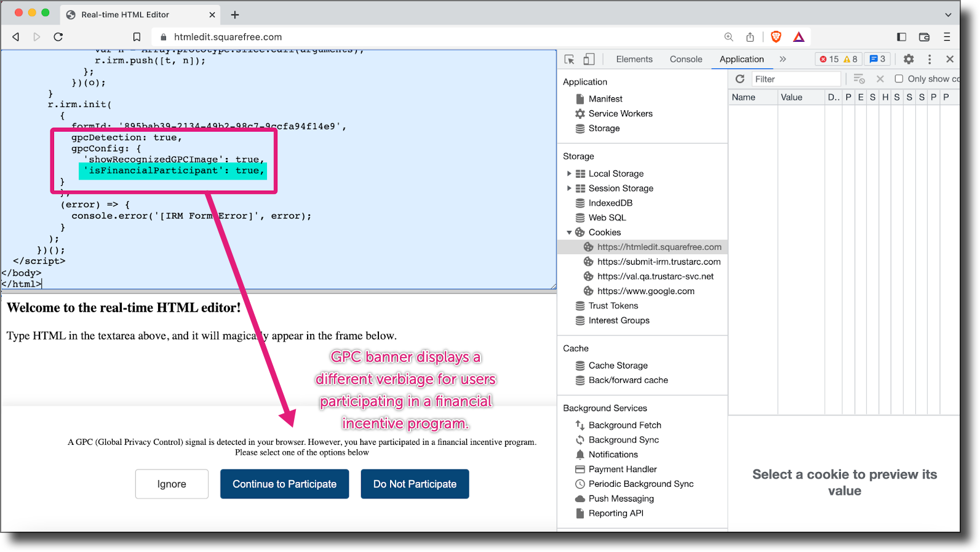Open the zoom magnifier in the address bar
Screen dimensions: 980x552
(729, 37)
